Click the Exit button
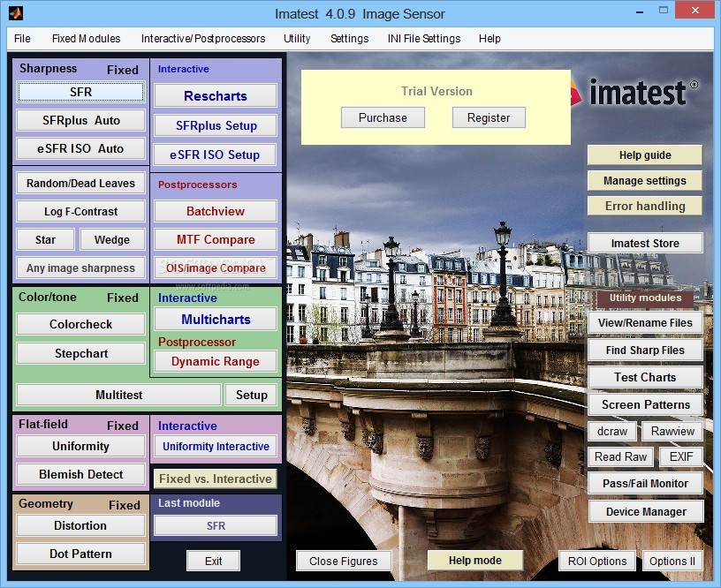 click(x=213, y=561)
